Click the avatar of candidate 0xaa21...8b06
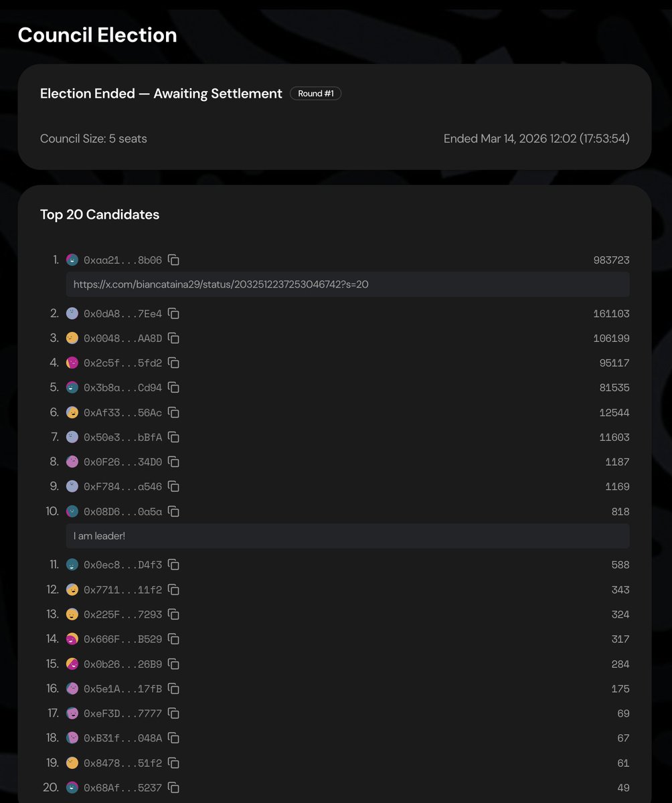This screenshot has height=803, width=672. click(x=72, y=260)
